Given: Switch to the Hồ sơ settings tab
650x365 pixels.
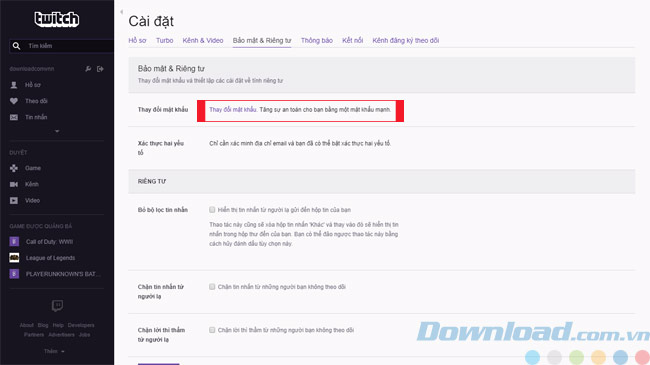Looking at the screenshot, I should (137, 40).
